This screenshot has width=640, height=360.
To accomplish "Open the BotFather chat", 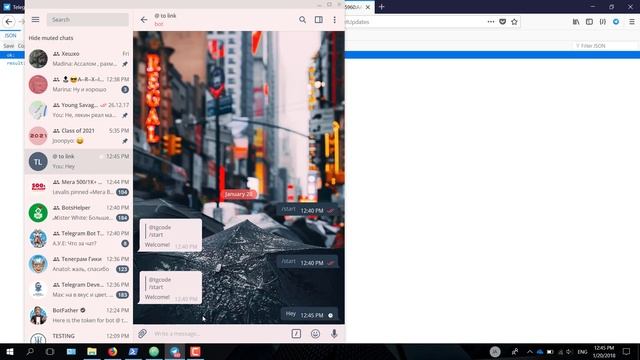I will pyautogui.click(x=79, y=316).
